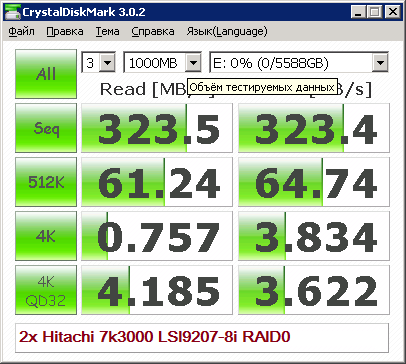Open the Язык(Language) menu
This screenshot has height=364, width=406.
pos(227,31)
